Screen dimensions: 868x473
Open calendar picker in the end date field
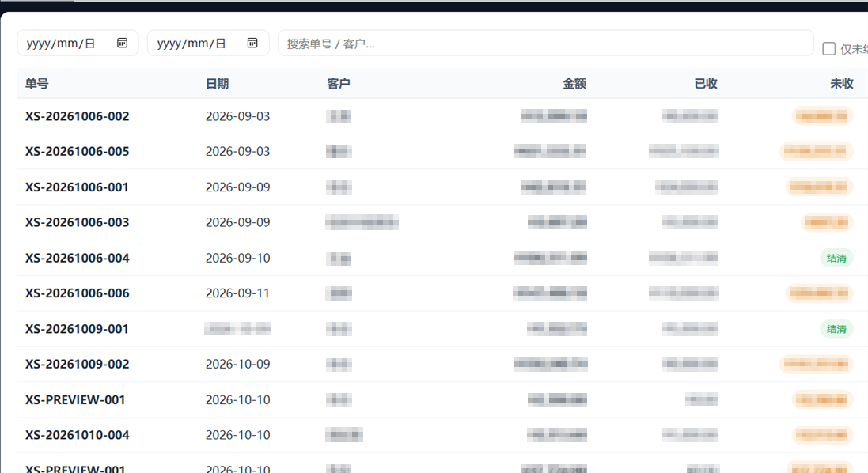click(252, 44)
